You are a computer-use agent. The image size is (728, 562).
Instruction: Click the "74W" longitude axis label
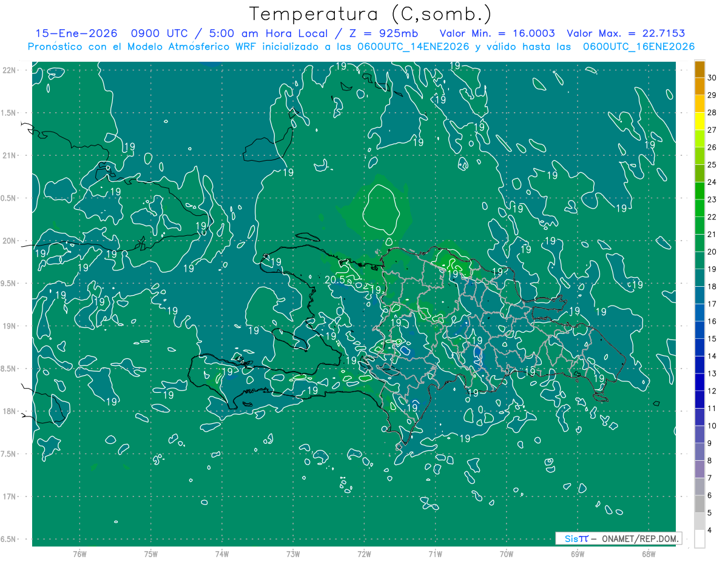[222, 554]
